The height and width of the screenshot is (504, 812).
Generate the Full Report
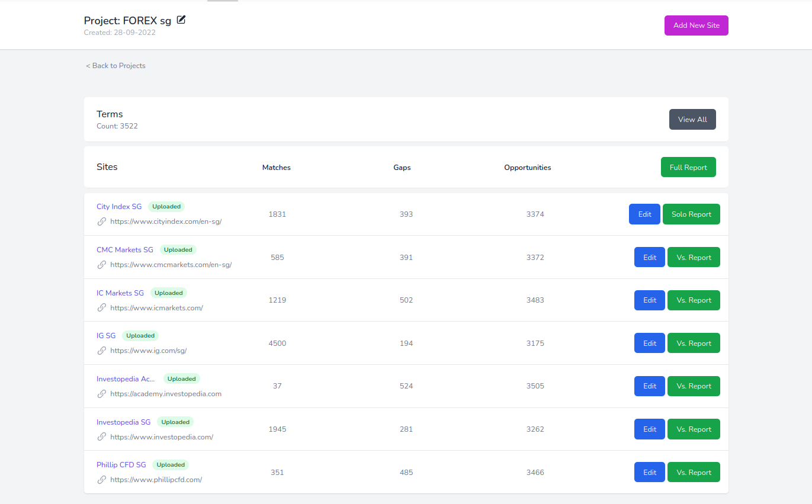click(x=688, y=167)
